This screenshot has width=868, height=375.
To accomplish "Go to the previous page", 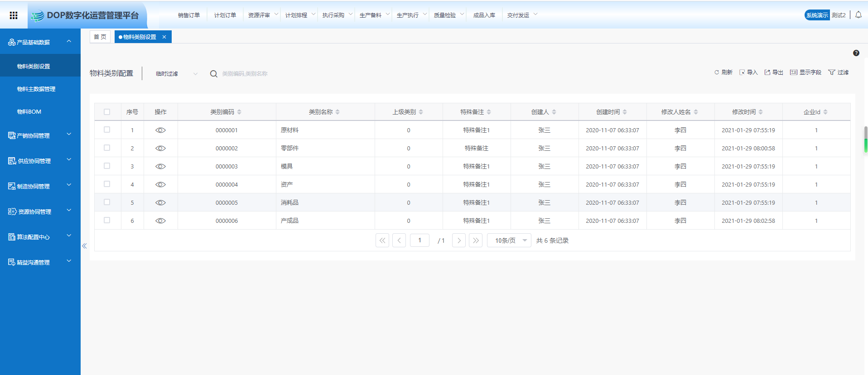I will click(x=399, y=240).
